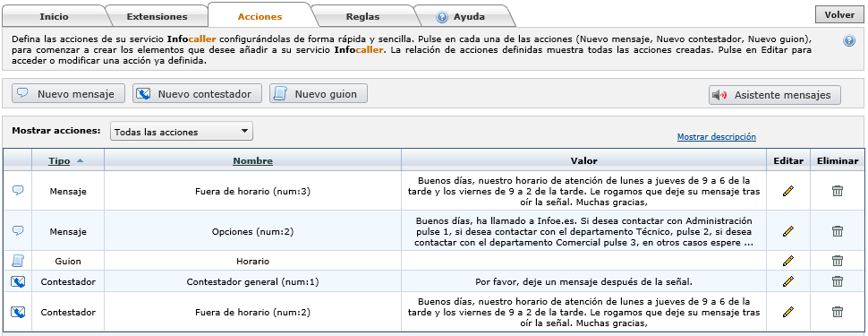This screenshot has width=868, height=336.
Task: Delete the Fuera de horario (num:3) message
Action: [x=838, y=191]
